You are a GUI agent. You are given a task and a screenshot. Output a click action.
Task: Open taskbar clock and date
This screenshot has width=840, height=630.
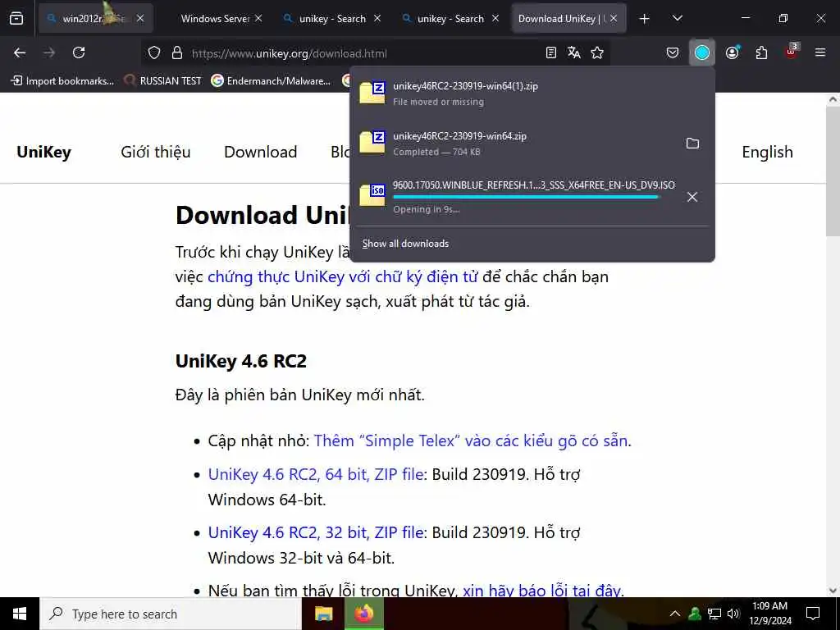tap(769, 614)
